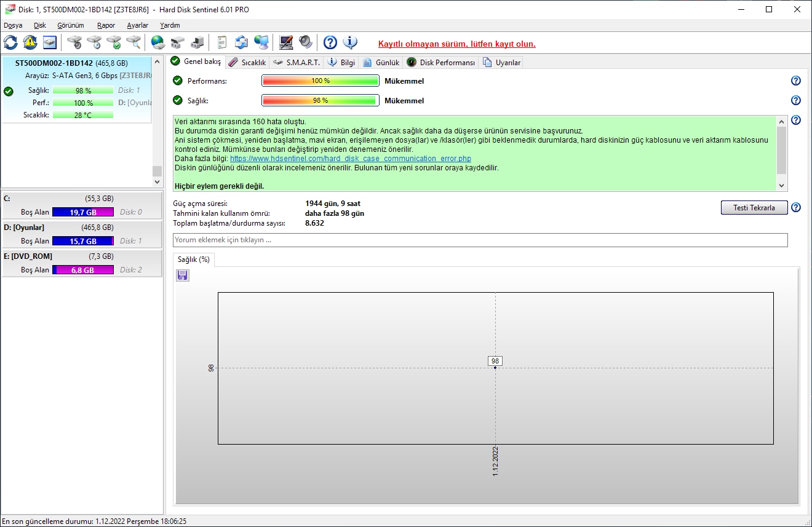
Task: Click the C: free space 19,7 GB bar
Action: [83, 212]
